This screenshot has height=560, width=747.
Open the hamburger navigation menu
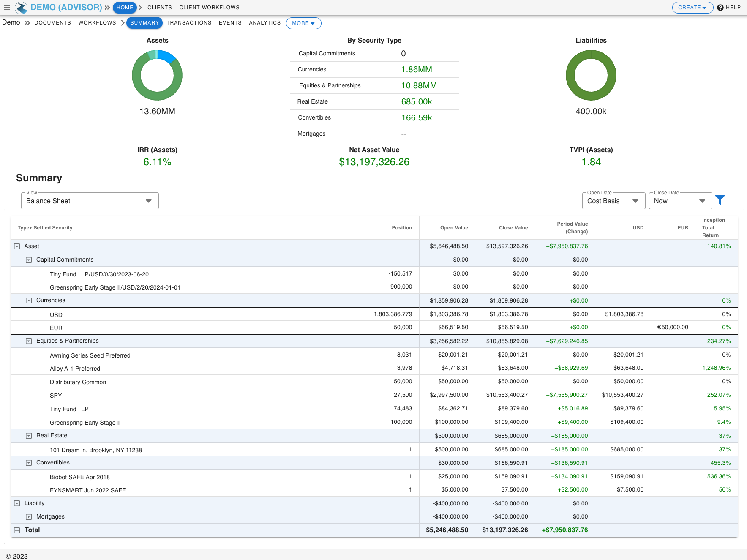7,8
